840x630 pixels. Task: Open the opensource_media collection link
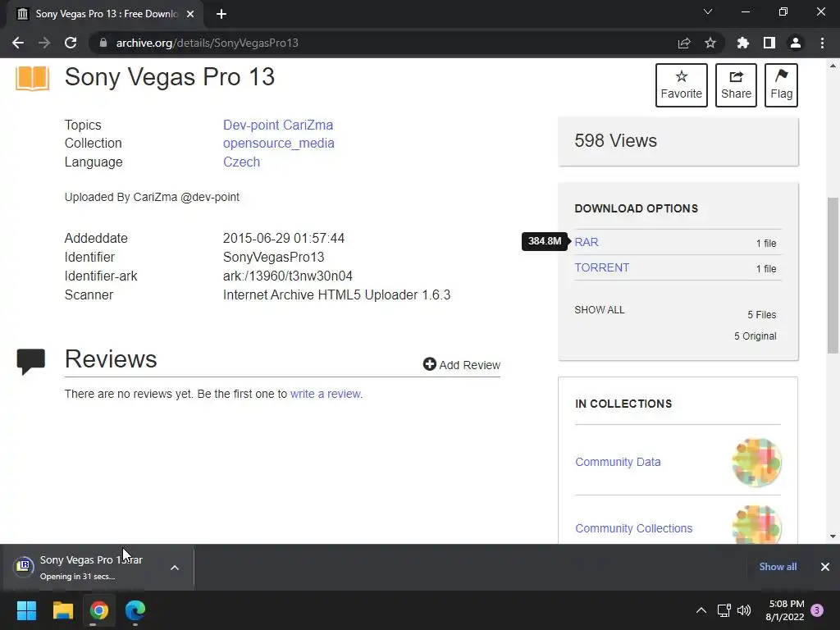279,143
